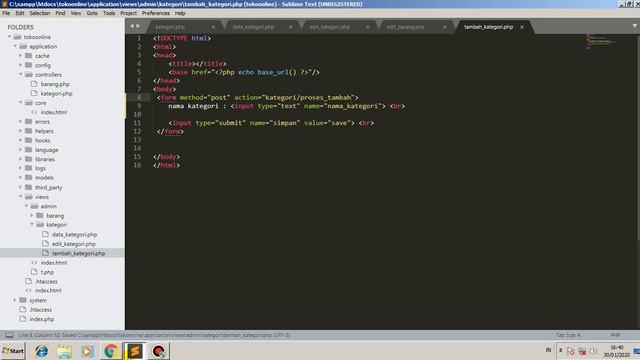Open the View menu

tap(76, 13)
